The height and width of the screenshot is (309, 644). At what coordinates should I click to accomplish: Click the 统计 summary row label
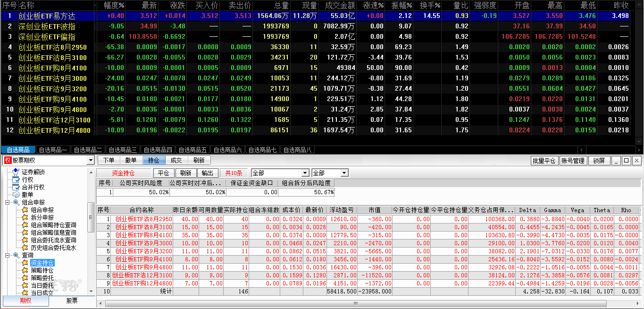(166, 292)
